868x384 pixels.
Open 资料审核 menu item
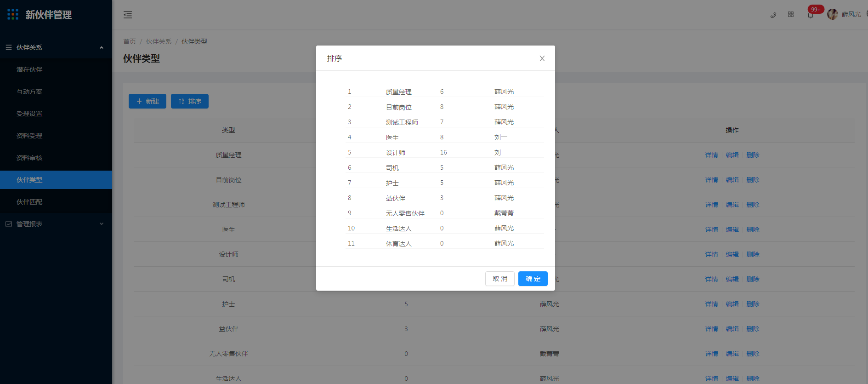56,158
